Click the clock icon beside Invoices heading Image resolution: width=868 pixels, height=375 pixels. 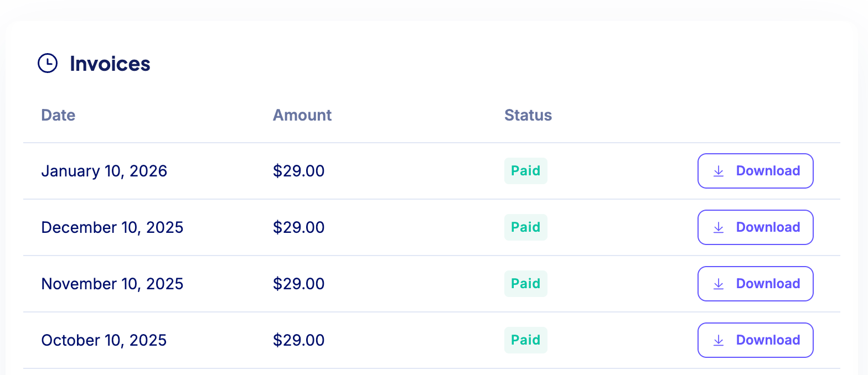click(48, 63)
